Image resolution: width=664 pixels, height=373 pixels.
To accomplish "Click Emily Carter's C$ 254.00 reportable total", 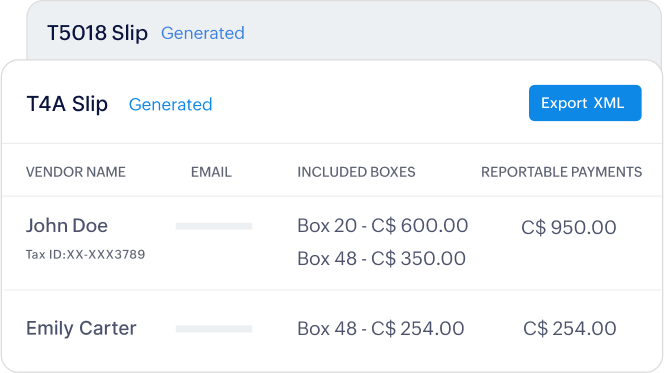I will point(569,329).
